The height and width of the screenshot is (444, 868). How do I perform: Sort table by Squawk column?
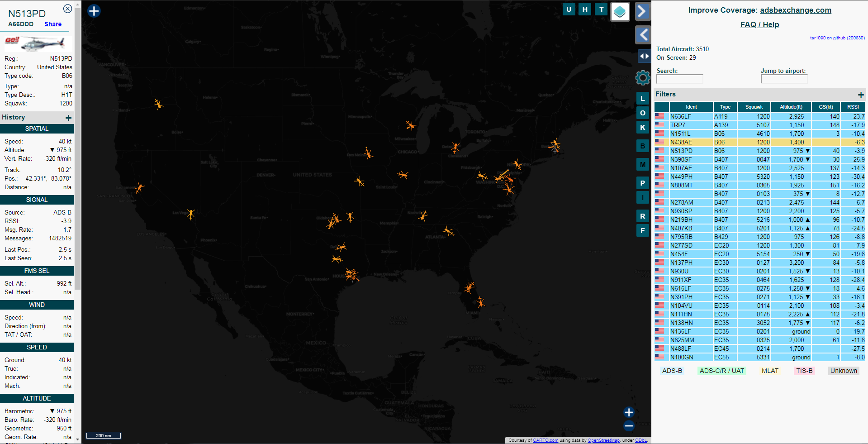coord(754,107)
